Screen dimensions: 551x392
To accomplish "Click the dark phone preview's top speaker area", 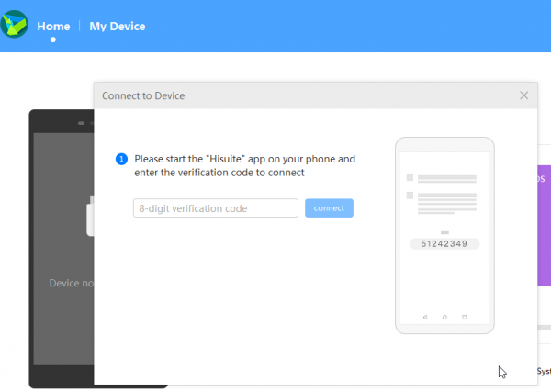I will [x=85, y=122].
